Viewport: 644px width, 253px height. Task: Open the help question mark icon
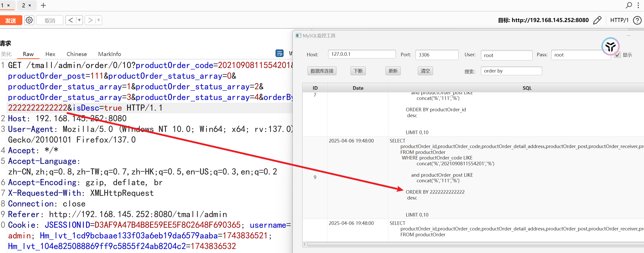637,20
